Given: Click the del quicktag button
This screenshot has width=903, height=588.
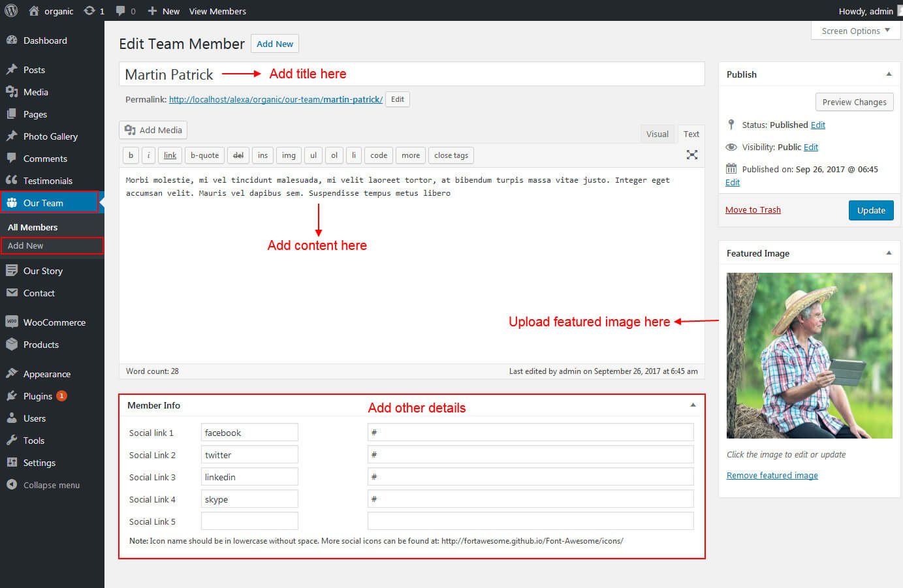Looking at the screenshot, I should pyautogui.click(x=238, y=155).
